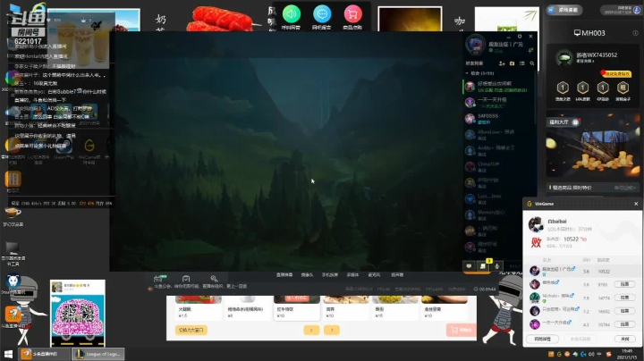Screen dimensions: 644x361
Task: Click the Logitech G icon in system tray
Action: click(x=583, y=354)
